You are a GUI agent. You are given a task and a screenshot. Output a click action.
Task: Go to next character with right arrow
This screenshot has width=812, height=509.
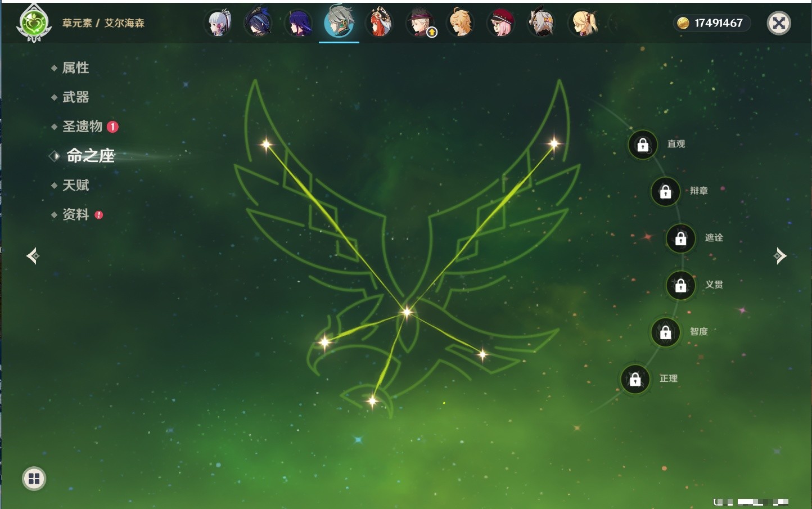779,256
